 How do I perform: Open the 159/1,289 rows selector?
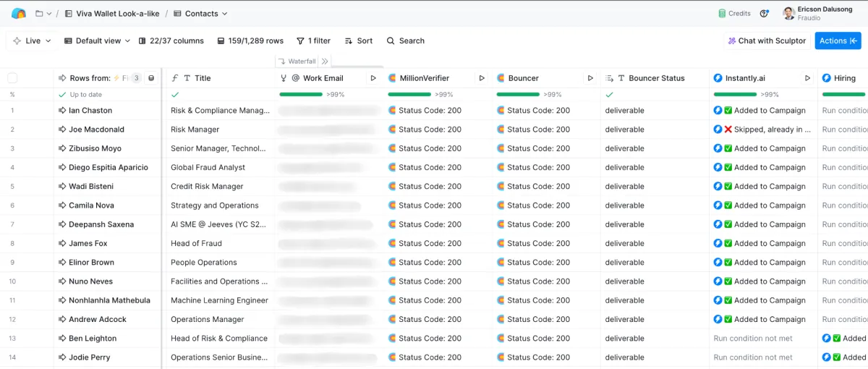(250, 41)
